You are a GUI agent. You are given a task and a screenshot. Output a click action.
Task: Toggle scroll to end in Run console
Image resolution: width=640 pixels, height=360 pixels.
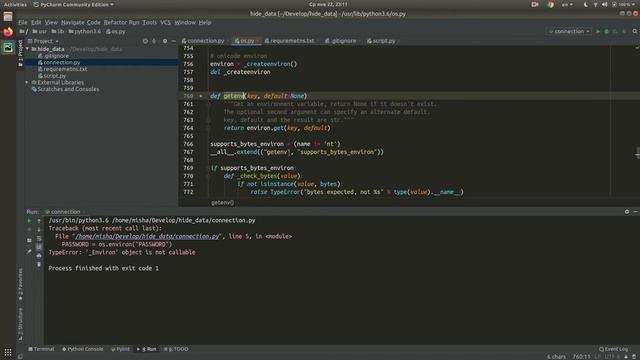tap(39, 247)
